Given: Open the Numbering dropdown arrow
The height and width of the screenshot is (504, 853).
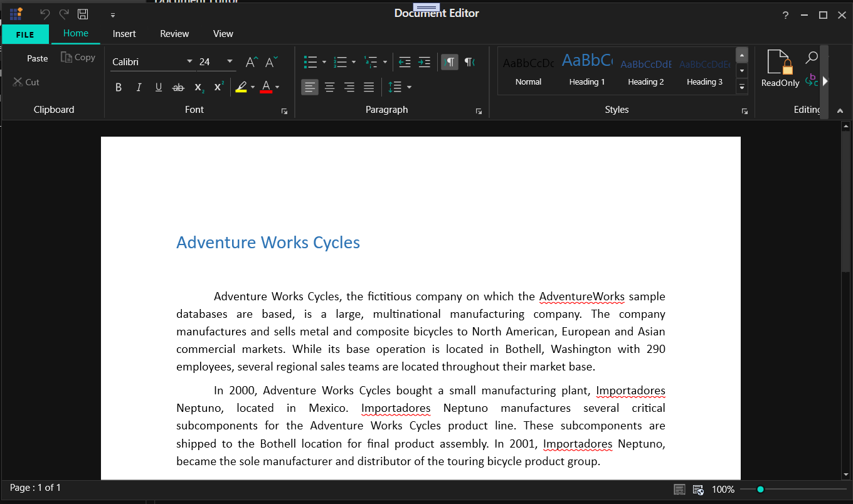Looking at the screenshot, I should (x=354, y=61).
